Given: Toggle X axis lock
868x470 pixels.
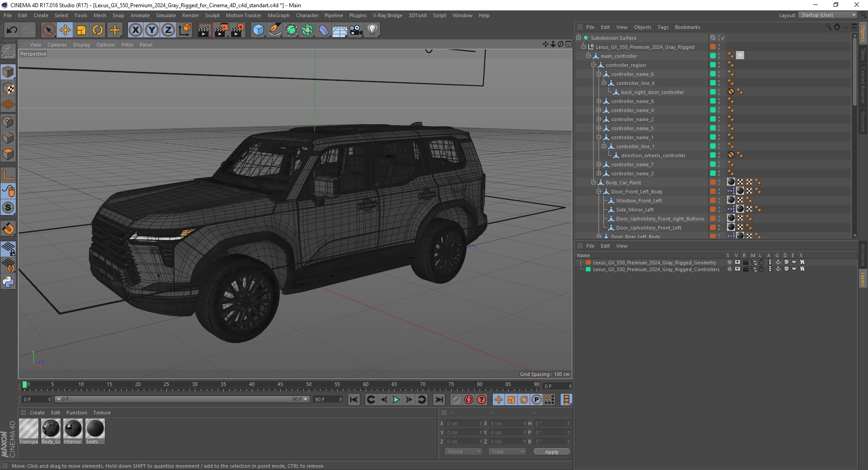Looking at the screenshot, I should tap(135, 30).
